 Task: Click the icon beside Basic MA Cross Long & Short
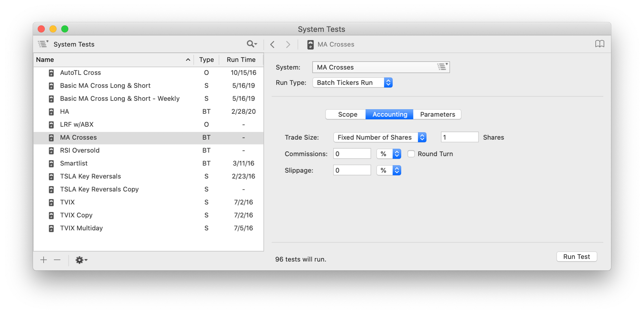pos(51,86)
